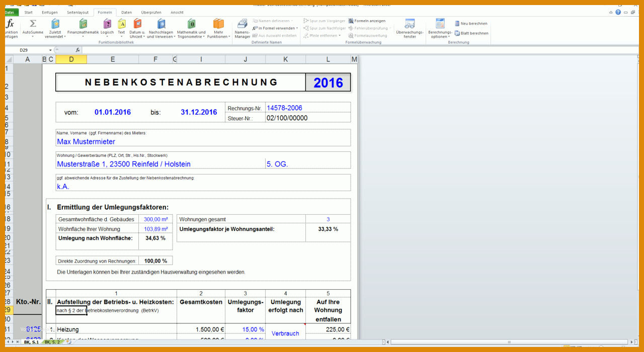Viewport: 644px width, 352px height.
Task: Click the Funktion einfügen fx ribbon icon
Action: 10,29
